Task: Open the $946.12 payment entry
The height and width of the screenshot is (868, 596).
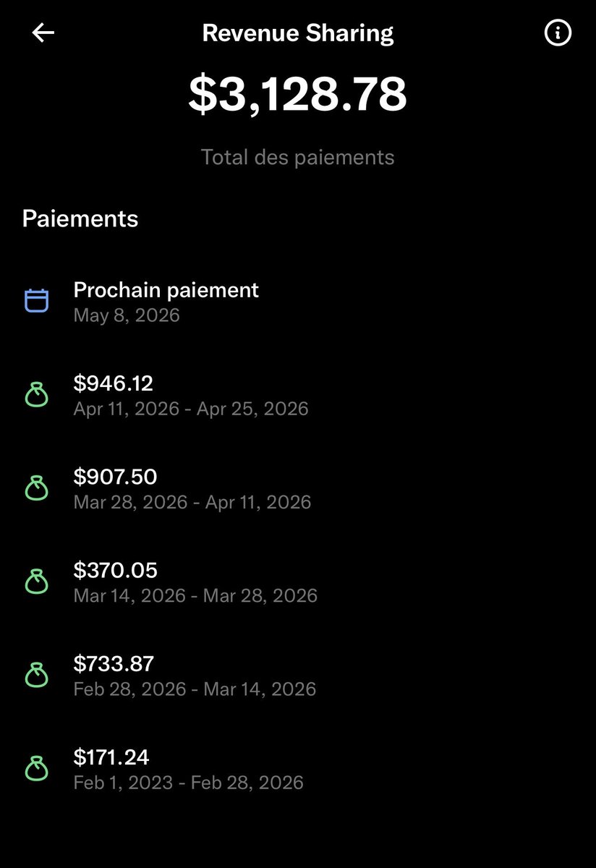Action: [298, 395]
